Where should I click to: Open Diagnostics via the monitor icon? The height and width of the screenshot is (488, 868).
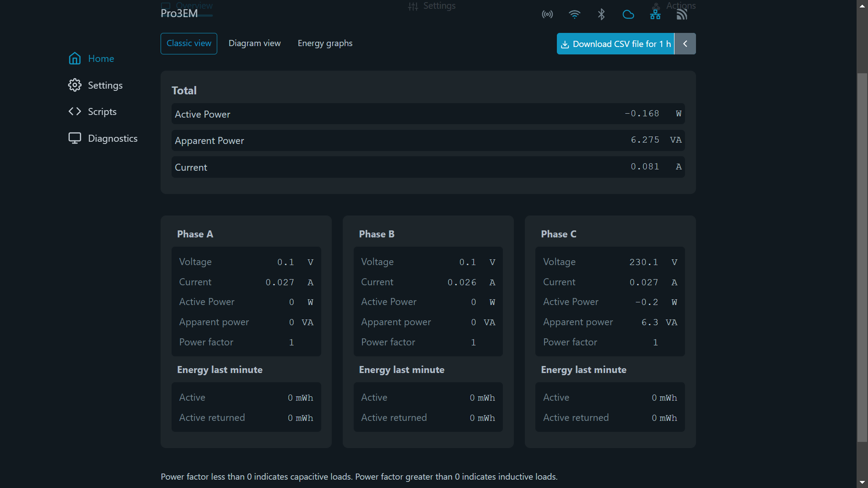point(75,138)
